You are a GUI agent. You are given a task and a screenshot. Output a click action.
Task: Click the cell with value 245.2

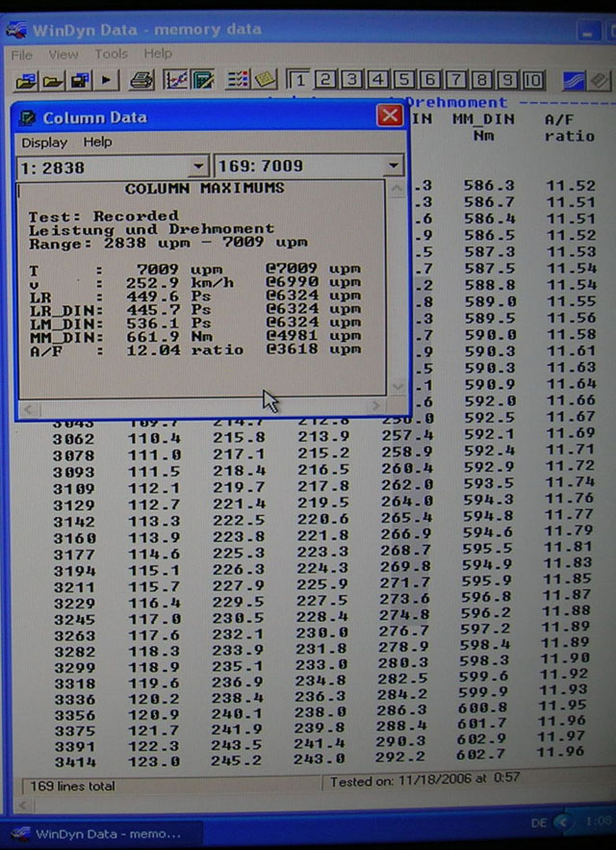coord(236,760)
